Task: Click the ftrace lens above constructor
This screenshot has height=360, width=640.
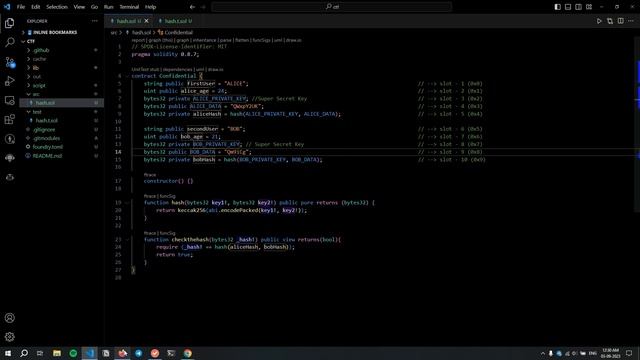Action: [x=150, y=175]
